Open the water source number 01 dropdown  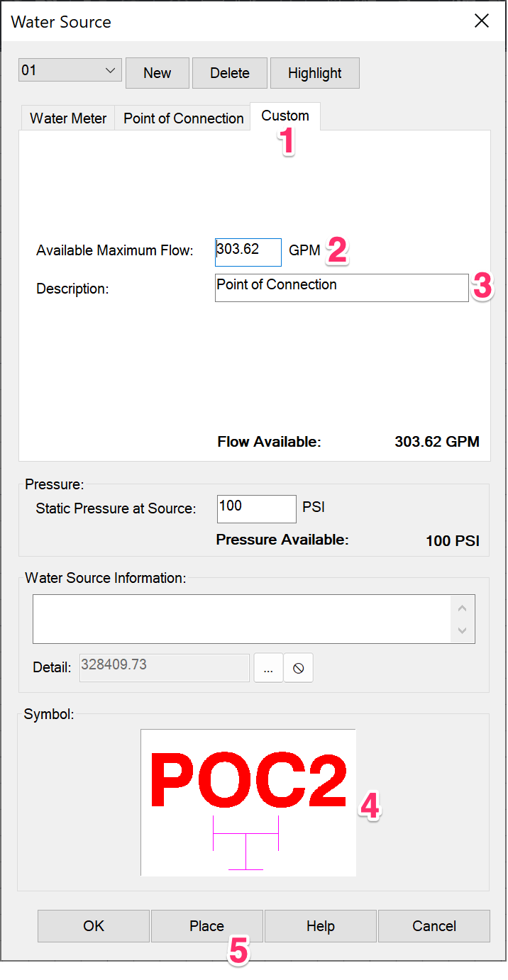coord(70,71)
